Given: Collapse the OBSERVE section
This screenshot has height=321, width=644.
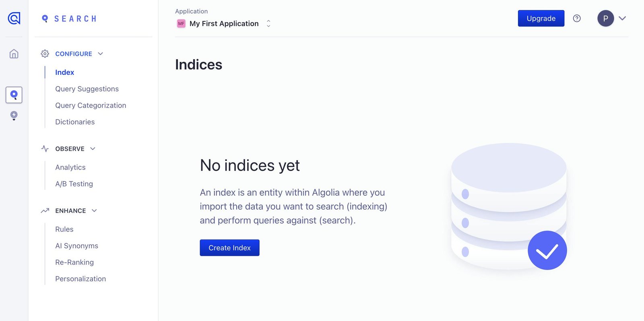Looking at the screenshot, I should pyautogui.click(x=93, y=148).
